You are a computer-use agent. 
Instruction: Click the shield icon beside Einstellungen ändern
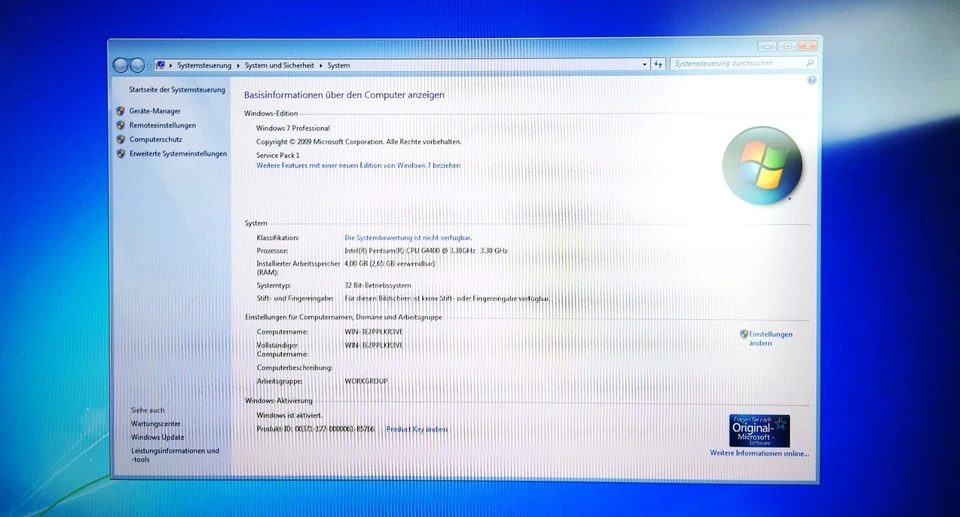tap(744, 334)
